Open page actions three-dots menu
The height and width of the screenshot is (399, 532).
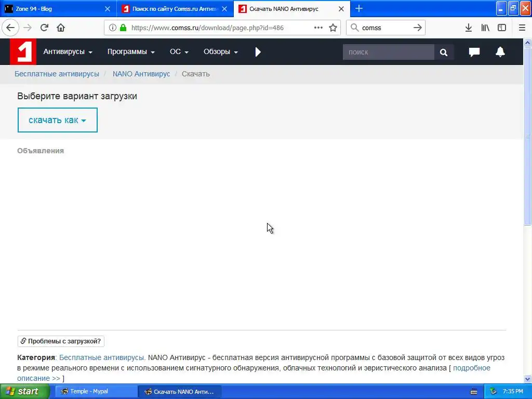point(318,28)
